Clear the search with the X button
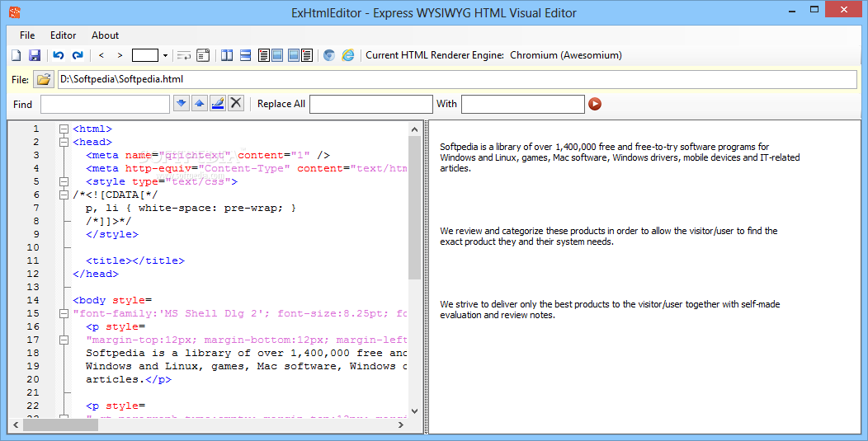Viewport: 868px width, 441px height. coord(236,103)
